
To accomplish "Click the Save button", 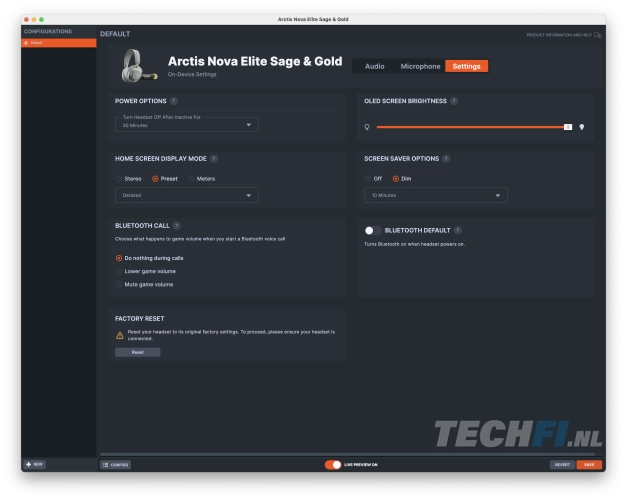I will (589, 465).
